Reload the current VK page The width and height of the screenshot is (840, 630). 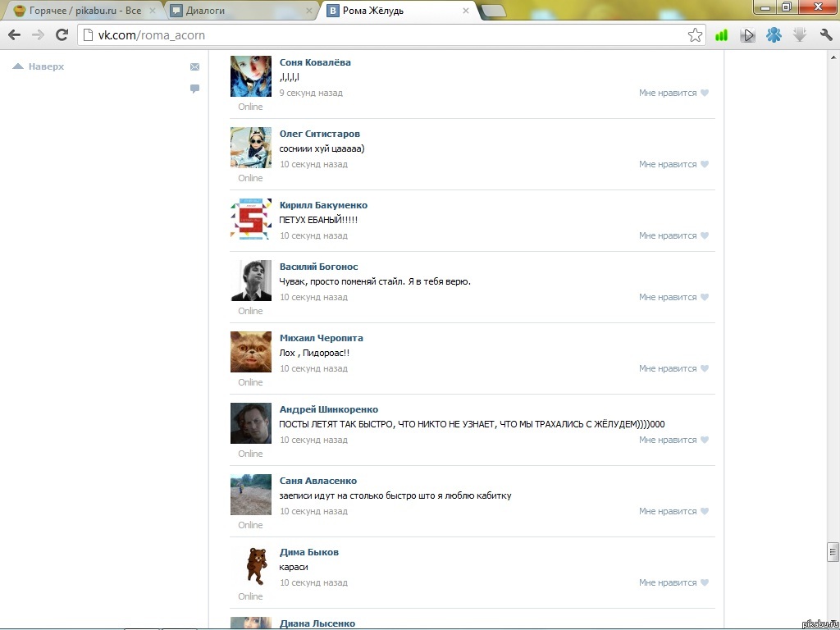(x=62, y=35)
